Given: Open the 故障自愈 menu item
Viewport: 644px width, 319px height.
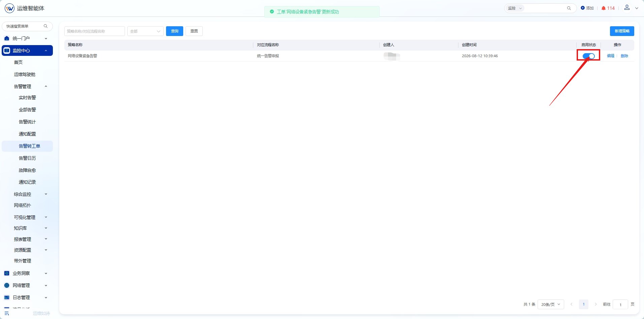Looking at the screenshot, I should pos(27,170).
